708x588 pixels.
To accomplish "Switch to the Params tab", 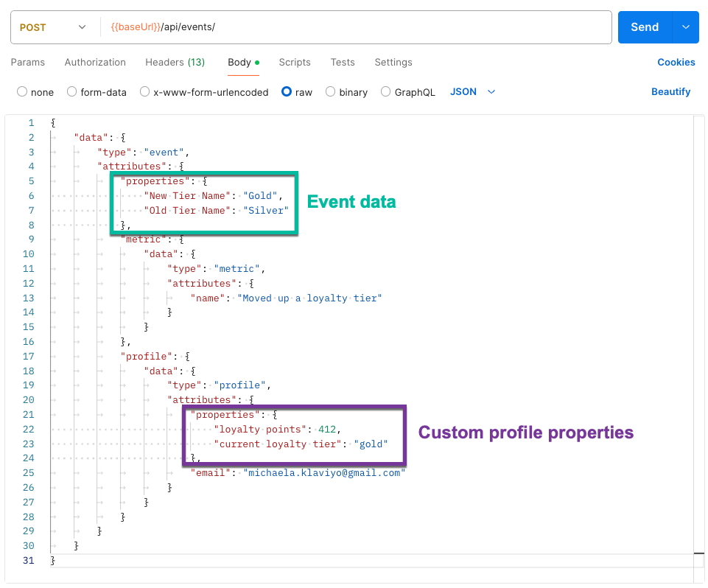I will (28, 63).
